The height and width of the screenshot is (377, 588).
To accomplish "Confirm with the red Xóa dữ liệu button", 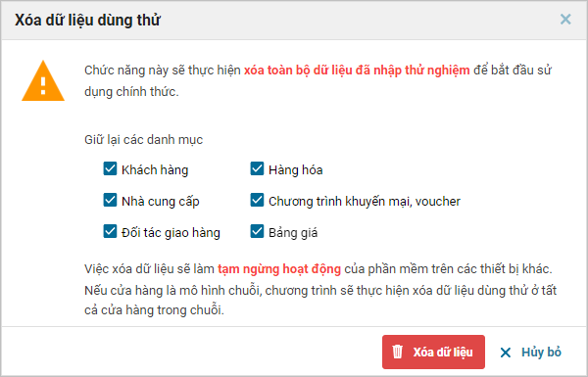I will (433, 352).
